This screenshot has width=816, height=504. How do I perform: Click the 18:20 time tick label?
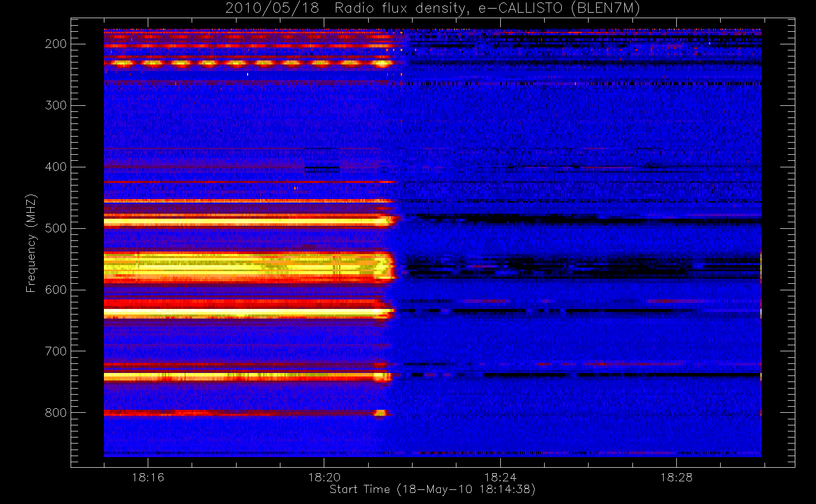click(324, 477)
